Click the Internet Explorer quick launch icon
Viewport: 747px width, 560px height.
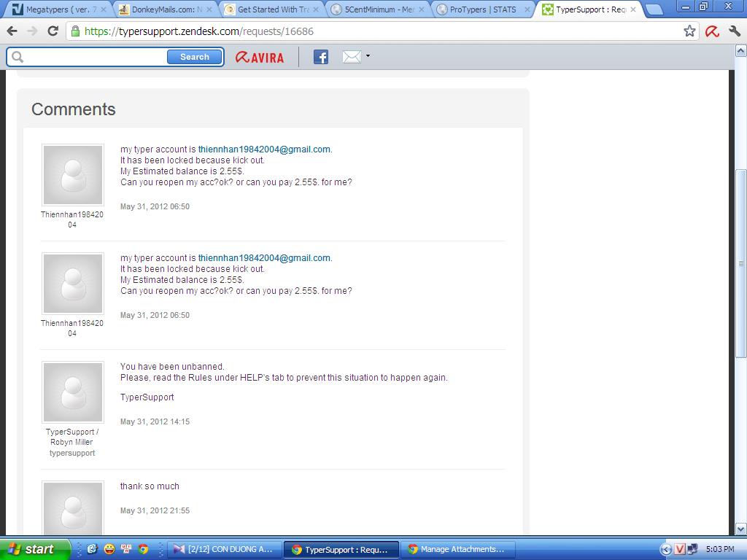[93, 550]
